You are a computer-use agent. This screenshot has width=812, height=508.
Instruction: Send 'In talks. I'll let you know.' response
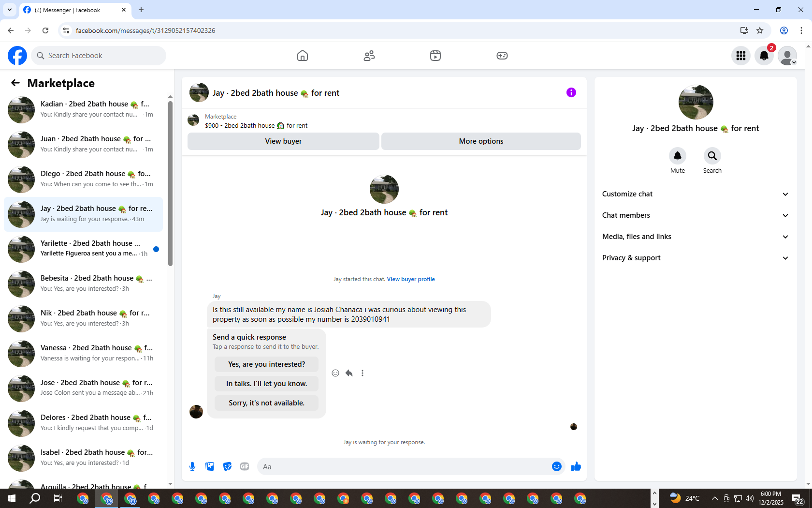coord(267,384)
